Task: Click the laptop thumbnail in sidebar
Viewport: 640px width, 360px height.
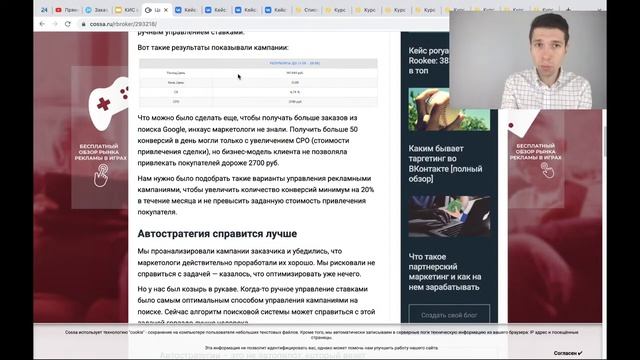Action: (449, 216)
